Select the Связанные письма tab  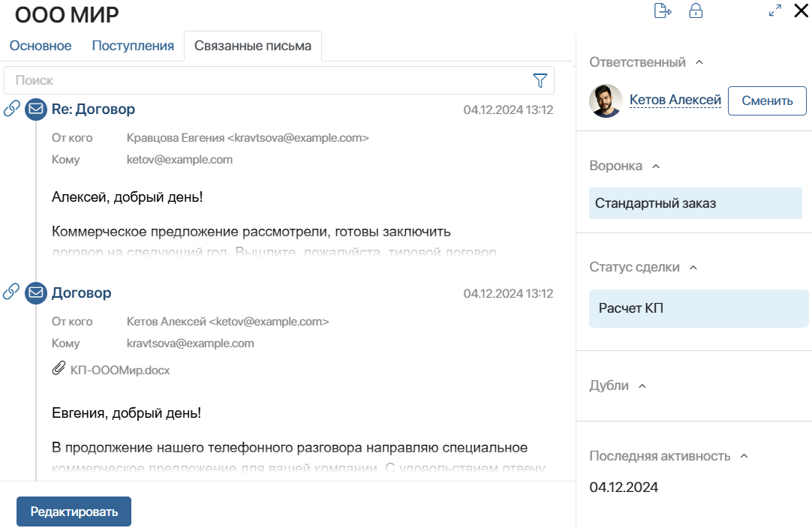click(x=253, y=46)
